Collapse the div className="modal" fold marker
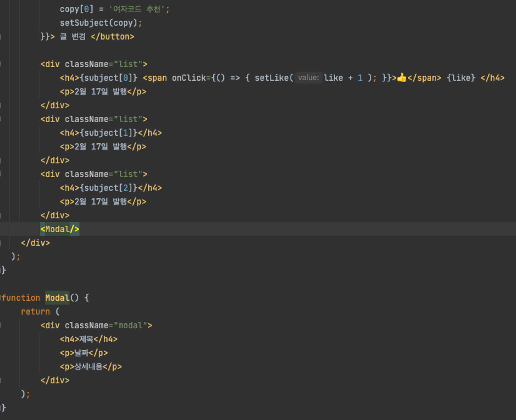Screen dimensions: 516x420 (1, 325)
